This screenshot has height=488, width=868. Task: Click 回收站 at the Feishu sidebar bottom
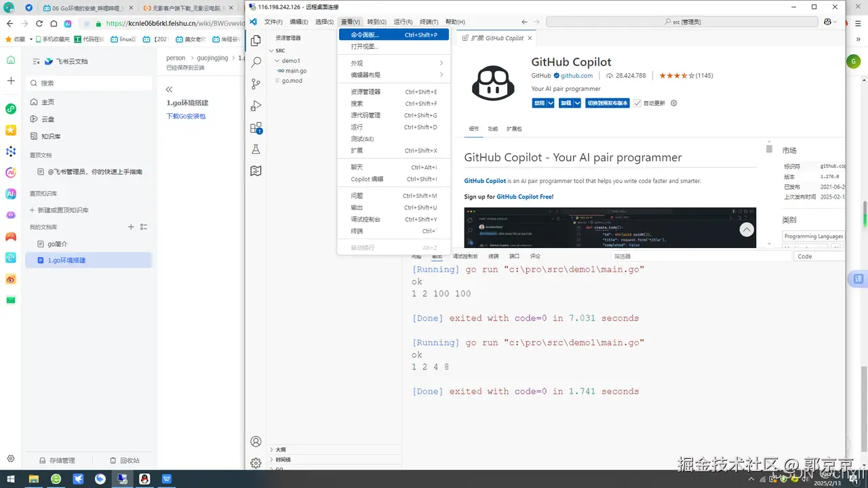[125, 460]
